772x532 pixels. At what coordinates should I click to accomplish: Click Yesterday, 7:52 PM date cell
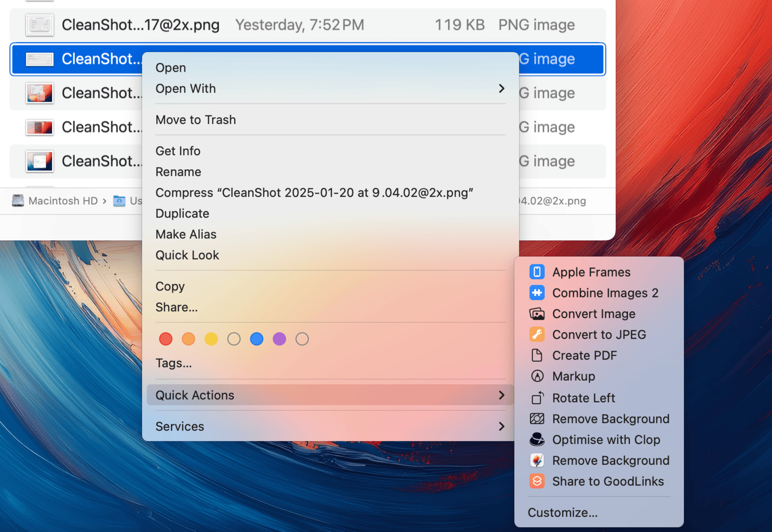300,25
